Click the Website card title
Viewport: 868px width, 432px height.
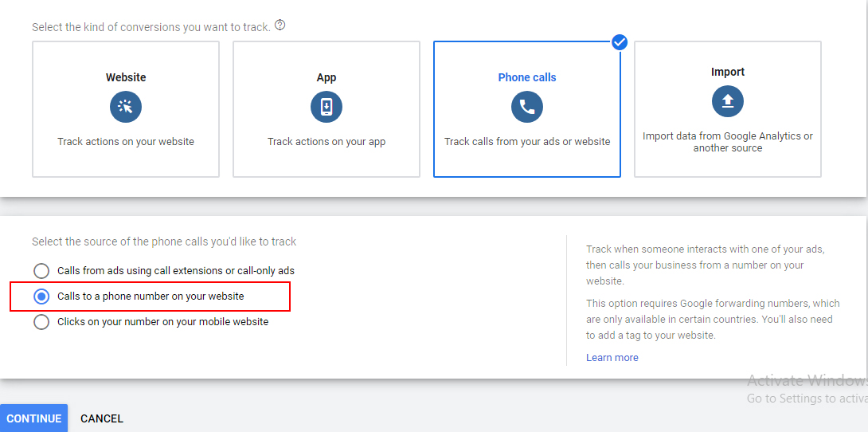(x=126, y=77)
